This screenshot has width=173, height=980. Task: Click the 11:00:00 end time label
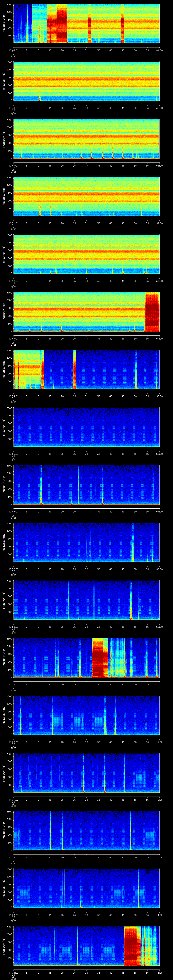[x=159, y=684]
